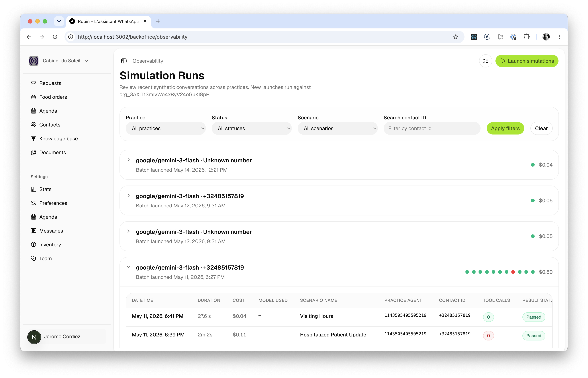Viewport: 588px width, 378px height.
Task: Expand May 12 Unknown number batch
Action: [x=129, y=231]
